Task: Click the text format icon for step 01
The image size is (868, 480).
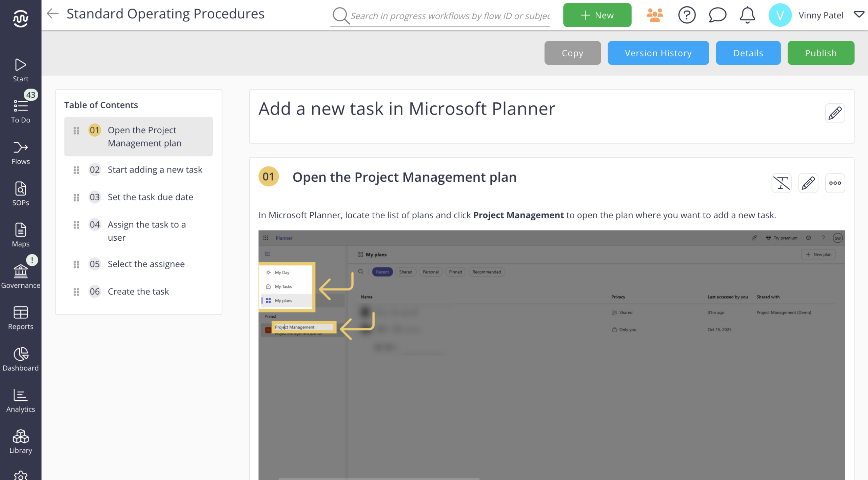Action: tap(782, 183)
